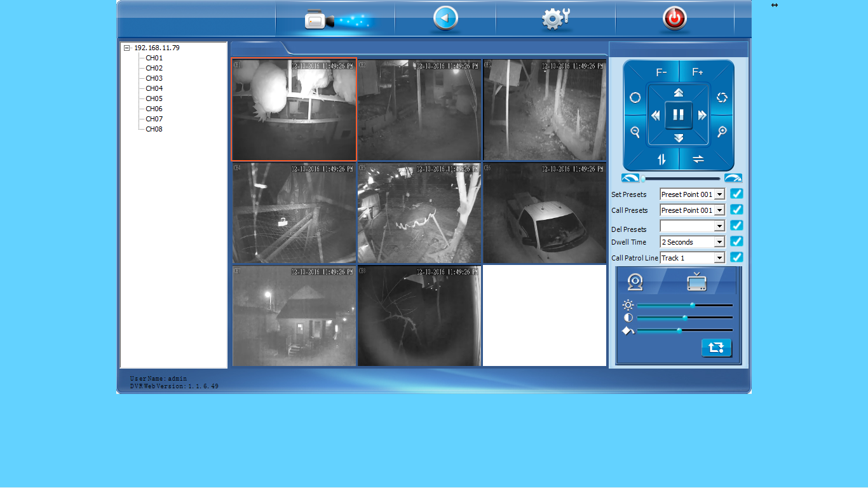Click the checkmark next to Call Patrol Line
Image resolution: width=868 pixels, height=488 pixels.
pos(736,257)
